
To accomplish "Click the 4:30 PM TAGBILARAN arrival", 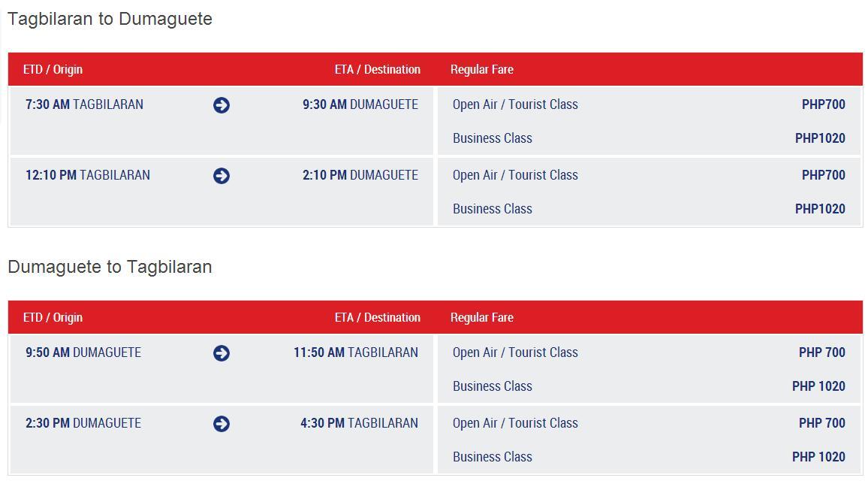I will coord(359,424).
